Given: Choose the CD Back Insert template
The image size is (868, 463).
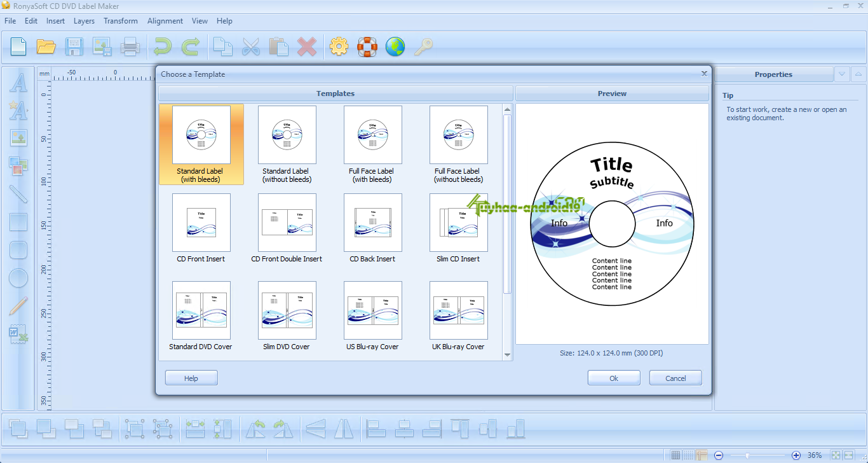Looking at the screenshot, I should 373,228.
